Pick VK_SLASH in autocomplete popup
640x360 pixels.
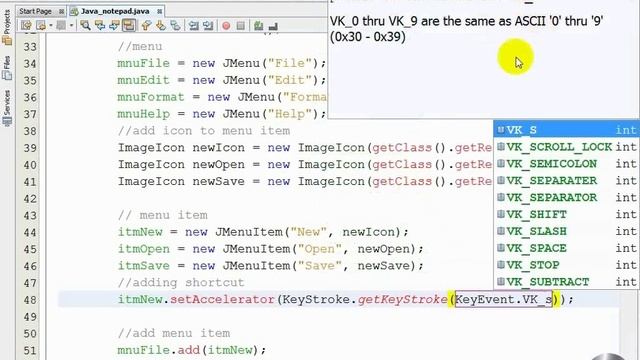567,231
